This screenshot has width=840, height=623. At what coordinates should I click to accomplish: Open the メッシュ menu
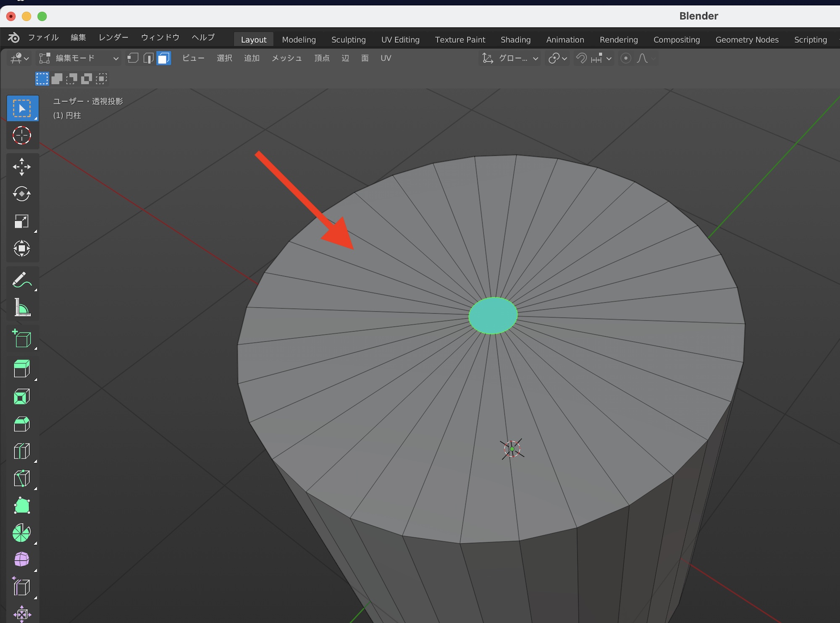click(x=286, y=58)
